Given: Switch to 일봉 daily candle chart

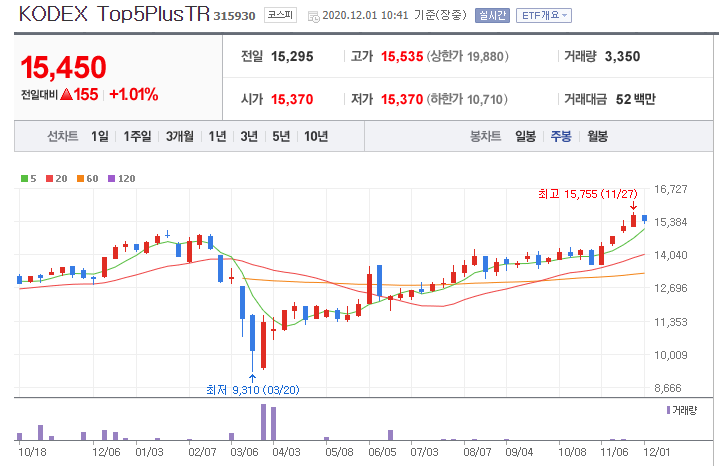Looking at the screenshot, I should [525, 136].
